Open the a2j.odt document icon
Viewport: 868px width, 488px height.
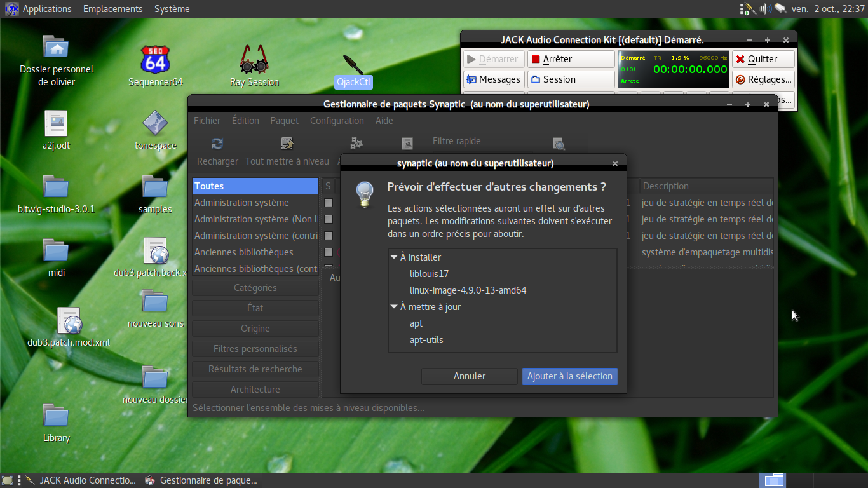56,123
